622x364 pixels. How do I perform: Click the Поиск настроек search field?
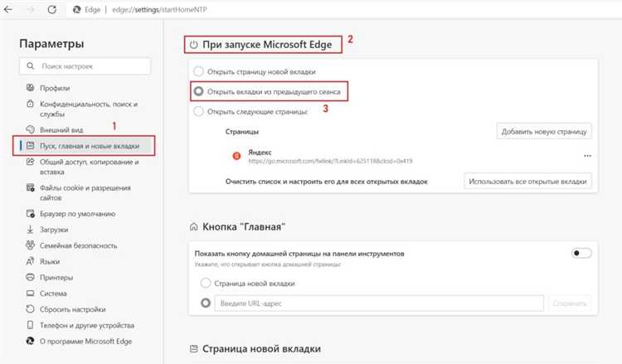pyautogui.click(x=85, y=66)
